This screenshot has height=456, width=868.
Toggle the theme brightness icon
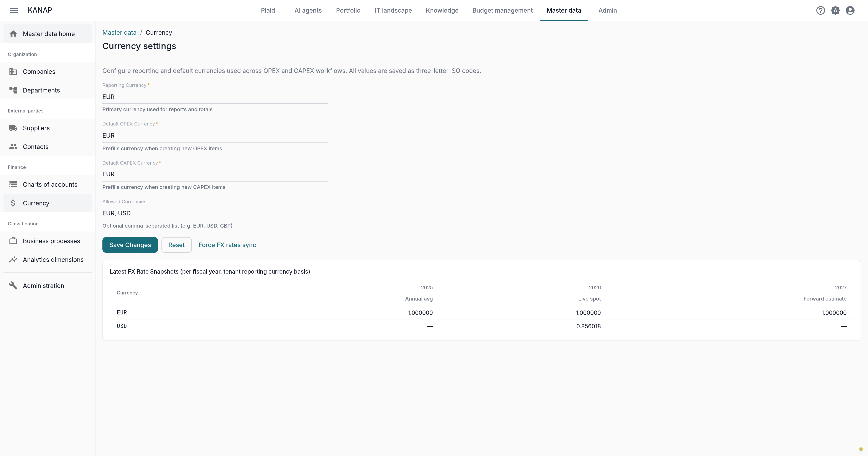point(835,10)
